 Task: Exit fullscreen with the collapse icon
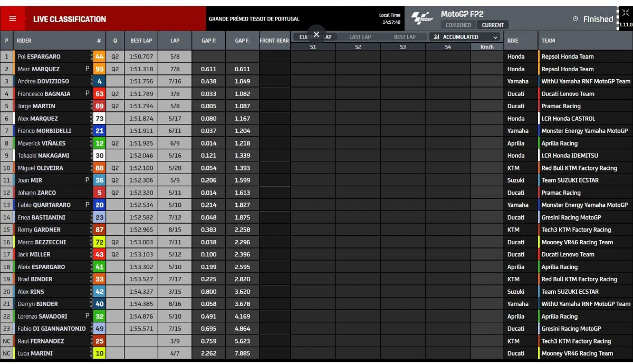pos(625,14)
